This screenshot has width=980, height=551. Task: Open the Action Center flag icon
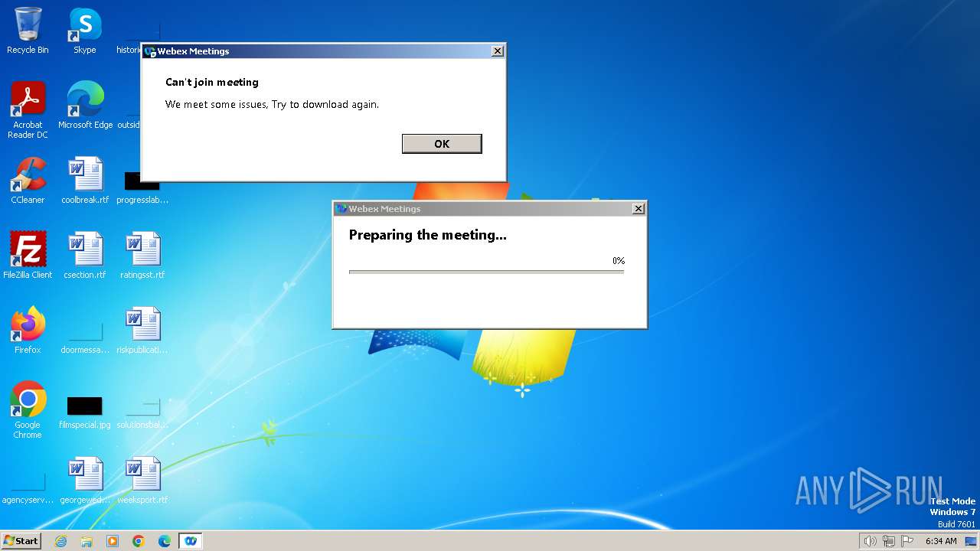tap(907, 541)
